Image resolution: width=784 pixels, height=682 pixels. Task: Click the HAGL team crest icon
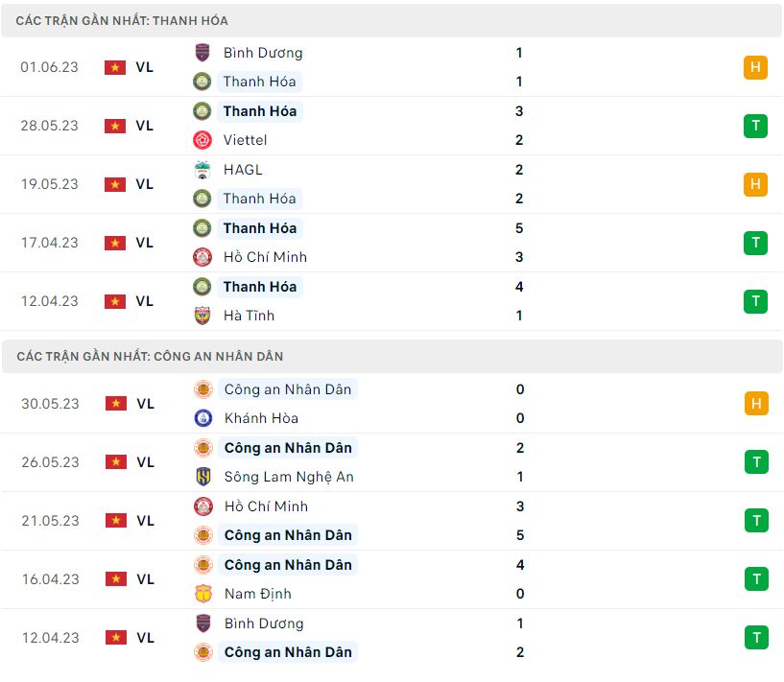point(202,170)
